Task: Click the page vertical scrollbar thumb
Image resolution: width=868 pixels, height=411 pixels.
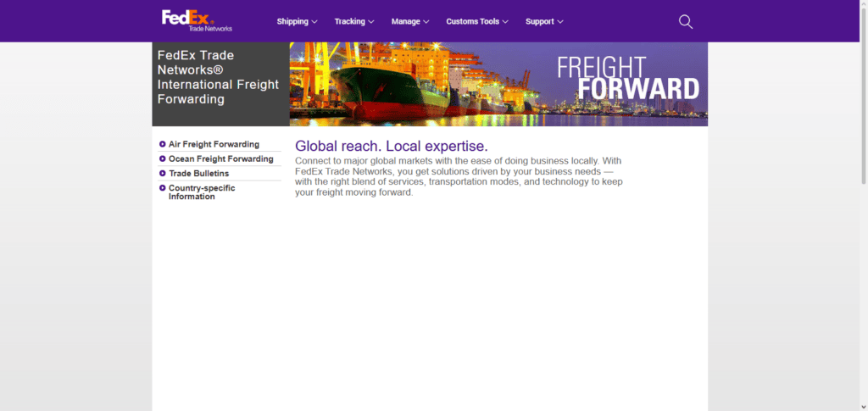Action: click(x=864, y=97)
